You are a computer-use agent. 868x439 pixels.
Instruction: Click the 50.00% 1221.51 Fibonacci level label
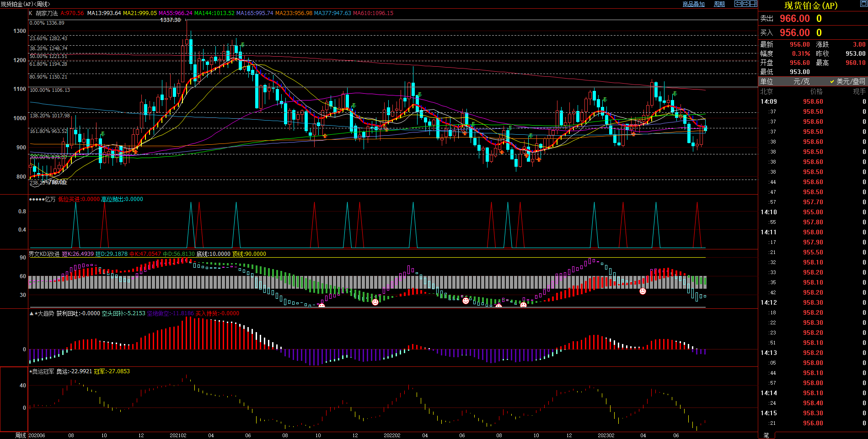coord(48,56)
